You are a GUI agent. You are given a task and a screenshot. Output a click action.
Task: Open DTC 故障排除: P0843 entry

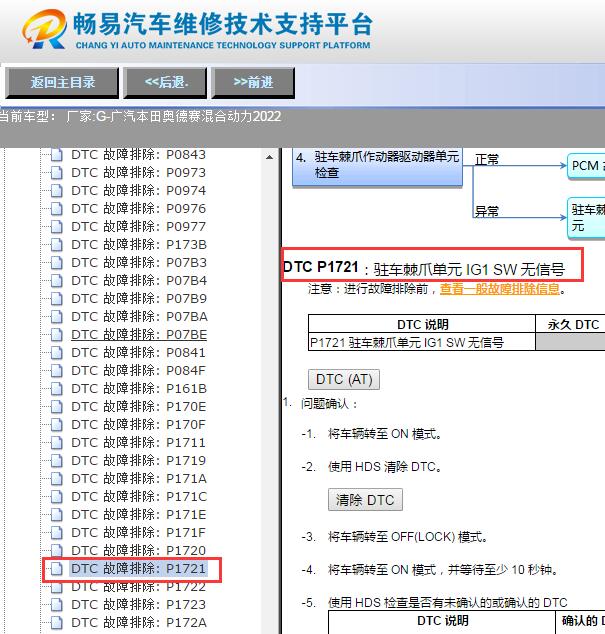coord(138,154)
